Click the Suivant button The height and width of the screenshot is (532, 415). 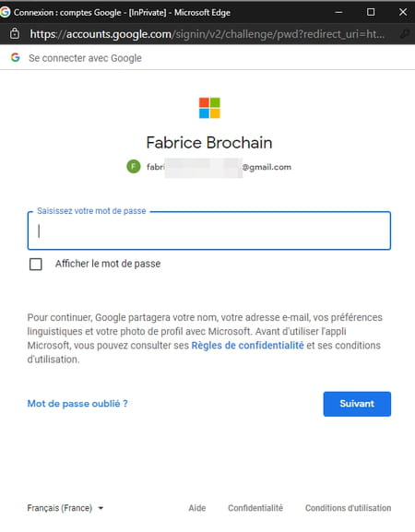click(x=357, y=404)
